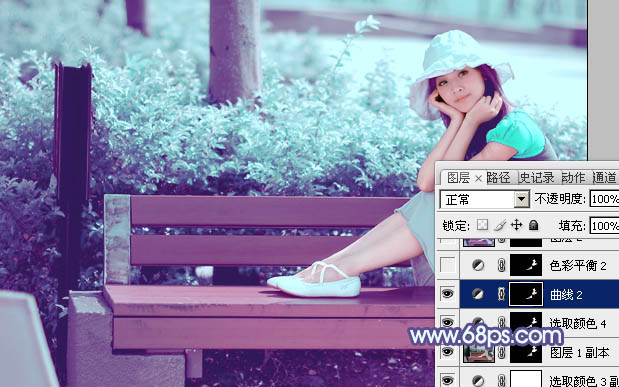Click the 曲线 2 adjustment layer icon
This screenshot has height=387, width=619.
(x=478, y=294)
